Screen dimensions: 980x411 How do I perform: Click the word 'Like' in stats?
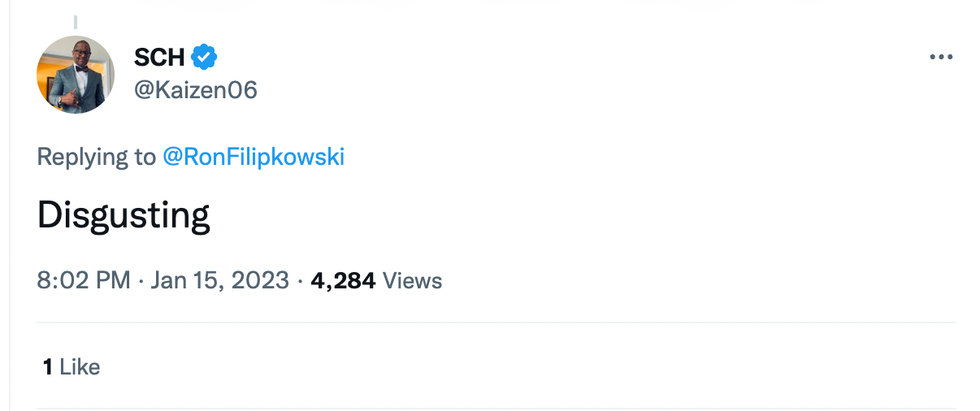pos(80,367)
